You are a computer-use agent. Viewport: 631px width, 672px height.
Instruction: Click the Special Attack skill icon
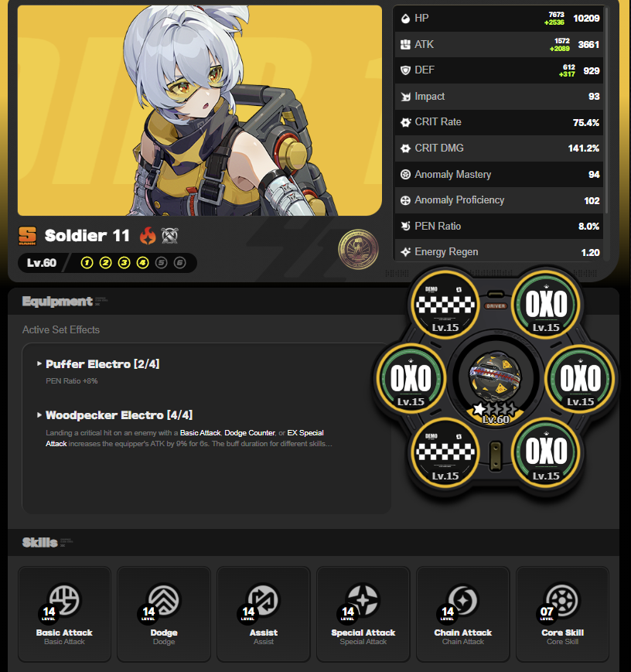coord(363,599)
